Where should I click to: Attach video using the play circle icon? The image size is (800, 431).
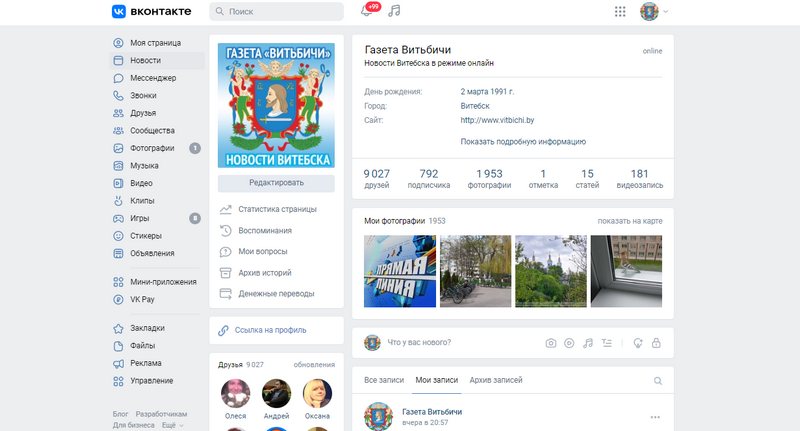tap(569, 343)
